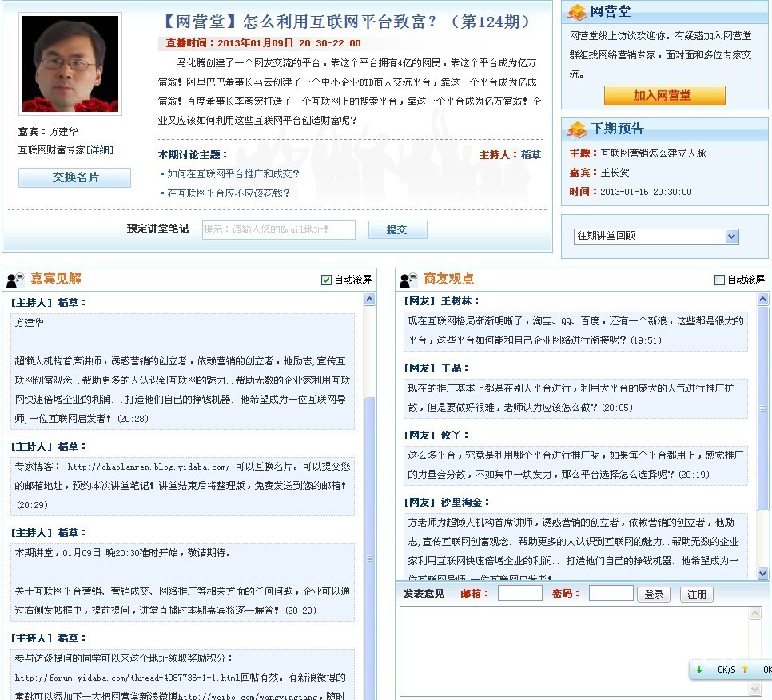Screen dimensions: 772x700
Task: Enable 自动滚屏 in 商友观点 panel
Action: (x=719, y=280)
